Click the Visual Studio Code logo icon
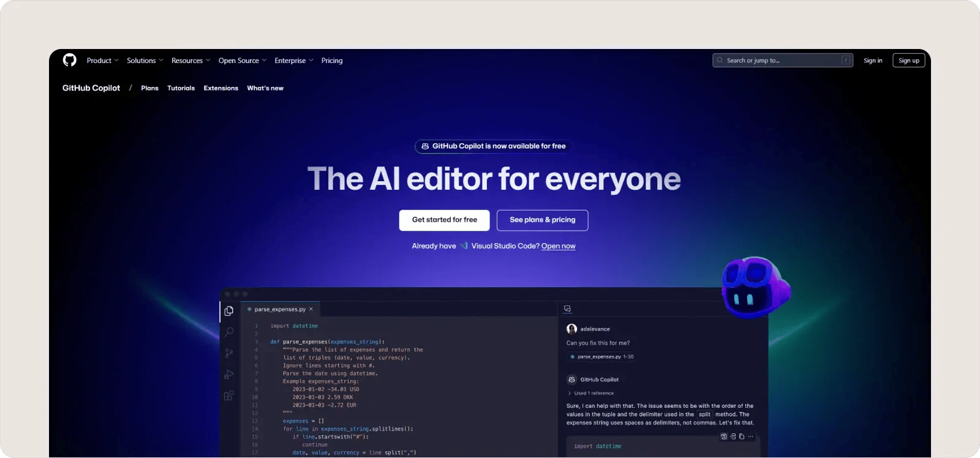This screenshot has width=980, height=458. point(464,246)
